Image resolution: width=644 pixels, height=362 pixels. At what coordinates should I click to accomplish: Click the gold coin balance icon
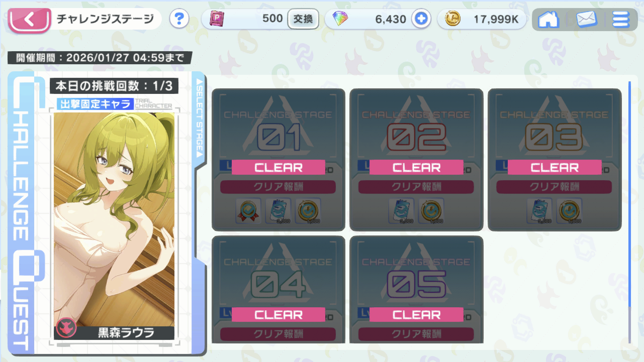point(453,20)
